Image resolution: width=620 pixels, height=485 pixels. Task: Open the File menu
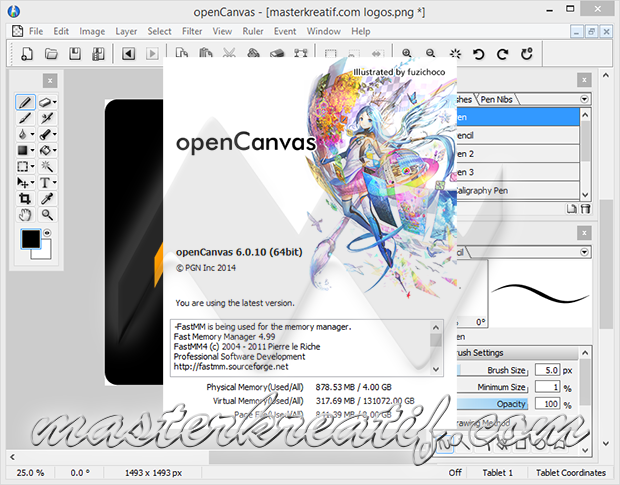[x=36, y=31]
